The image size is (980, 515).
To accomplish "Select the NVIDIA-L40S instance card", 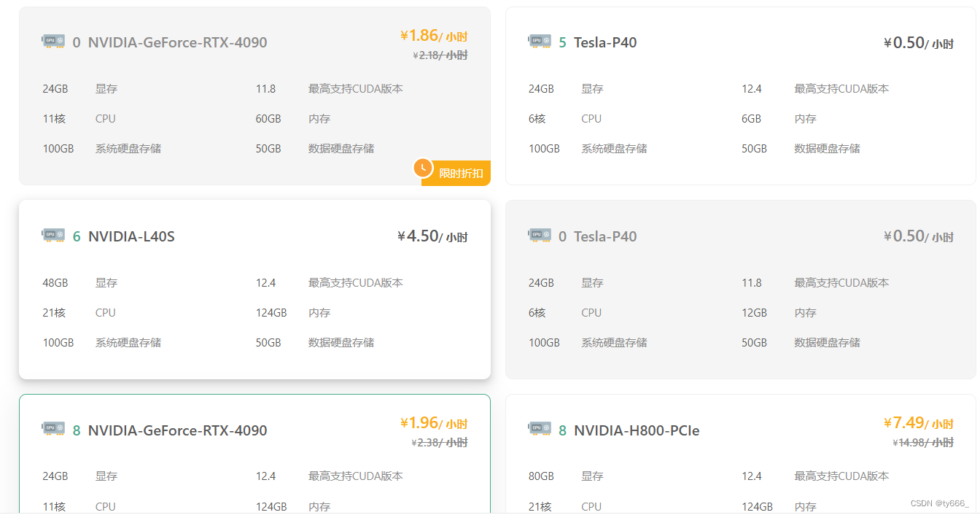I will [x=254, y=290].
